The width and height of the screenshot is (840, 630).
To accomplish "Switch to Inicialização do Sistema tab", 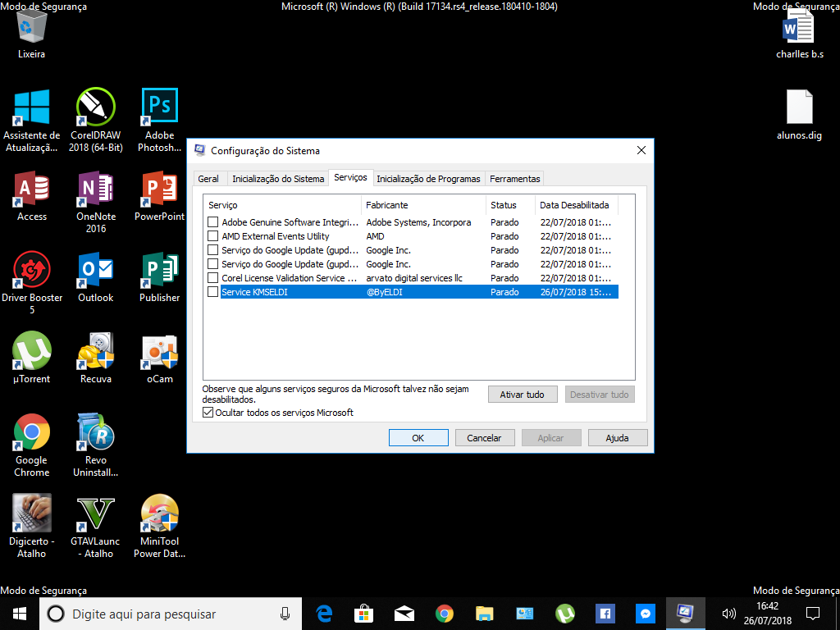I will point(278,179).
